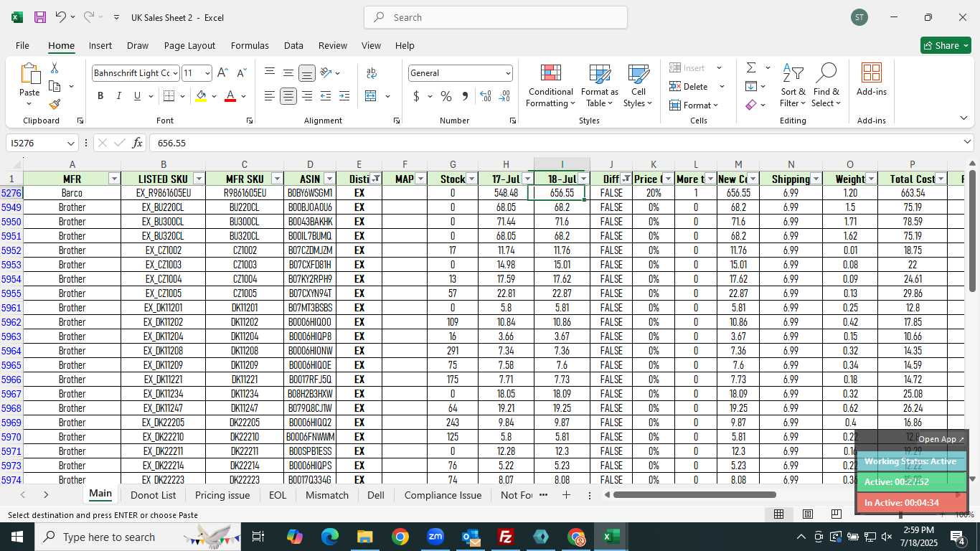Switch to Pricing issue sheet tab
Viewport: 980px width, 551px height.
(x=222, y=495)
